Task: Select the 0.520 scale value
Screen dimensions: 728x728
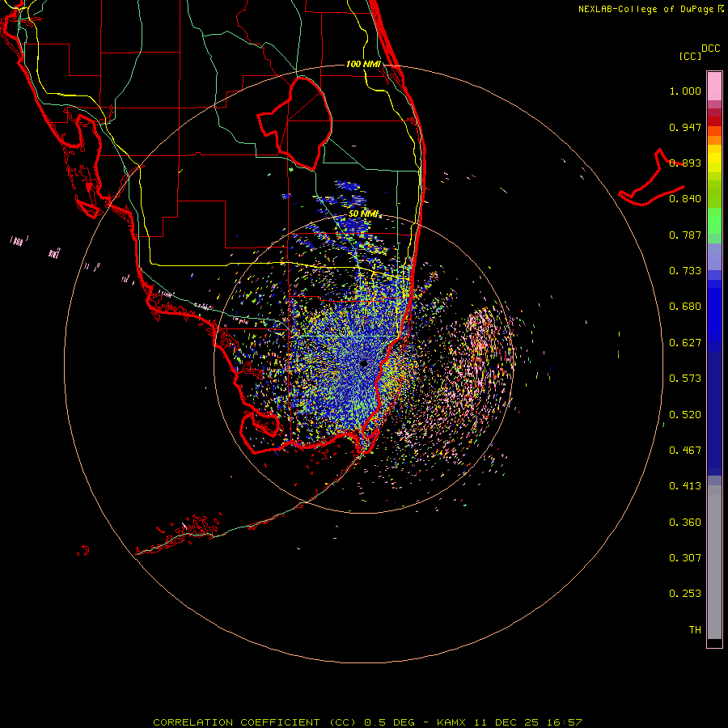Action: [685, 415]
